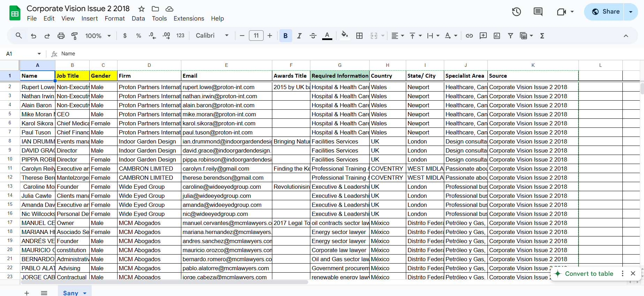This screenshot has height=296, width=644.
Task: Click the font size input field
Action: pyautogui.click(x=256, y=36)
